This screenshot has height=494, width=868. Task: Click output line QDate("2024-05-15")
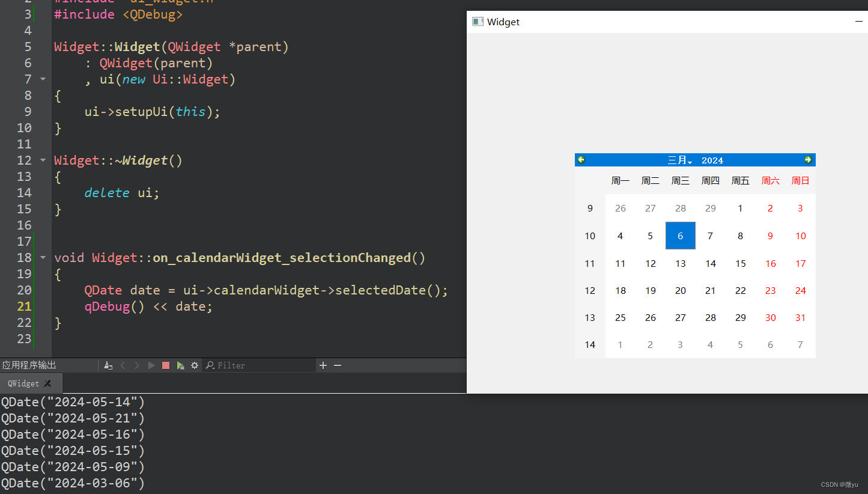coord(73,450)
